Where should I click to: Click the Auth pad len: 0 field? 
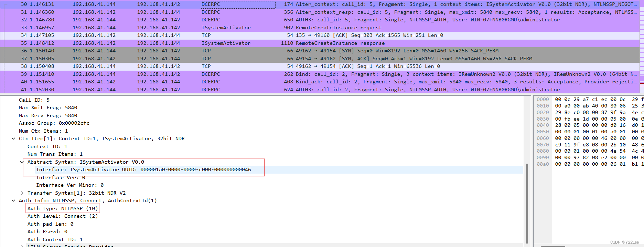pyautogui.click(x=51, y=224)
